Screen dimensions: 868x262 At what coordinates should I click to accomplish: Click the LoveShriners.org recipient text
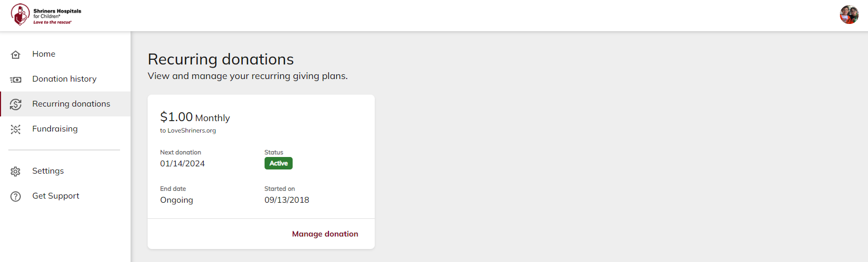click(x=188, y=130)
